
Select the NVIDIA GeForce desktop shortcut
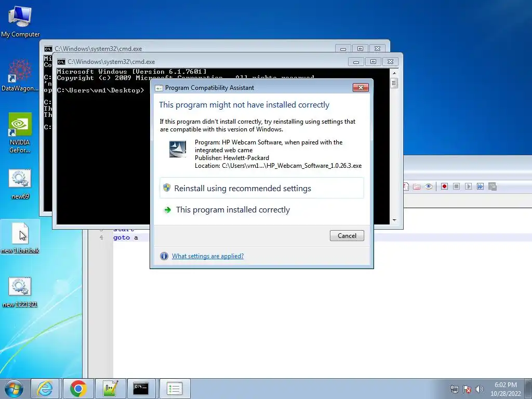[x=20, y=132]
